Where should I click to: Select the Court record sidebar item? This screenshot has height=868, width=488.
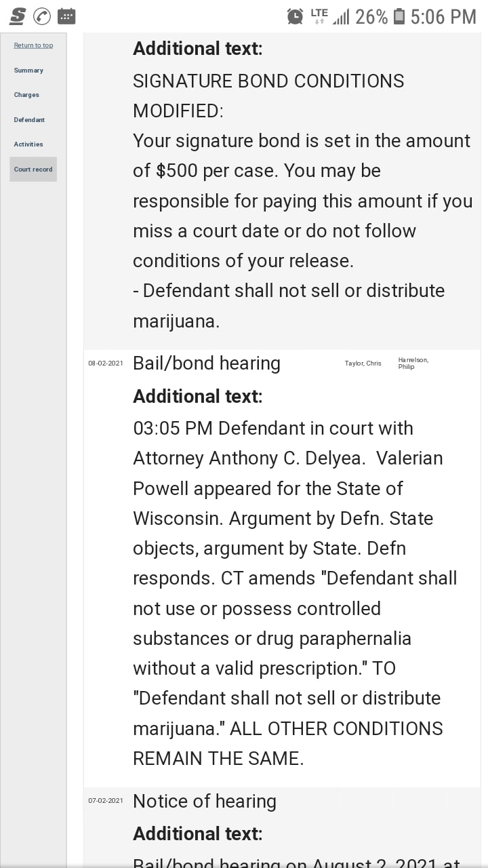pyautogui.click(x=33, y=170)
